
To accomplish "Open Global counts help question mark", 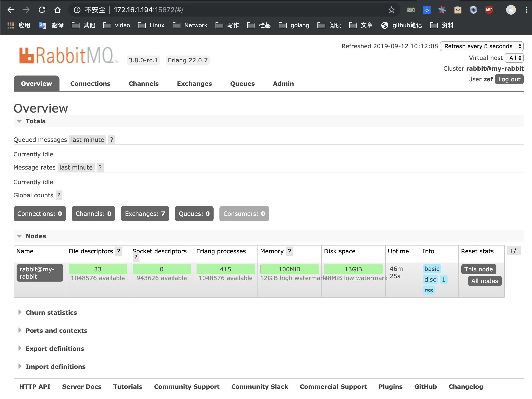I will (x=59, y=195).
